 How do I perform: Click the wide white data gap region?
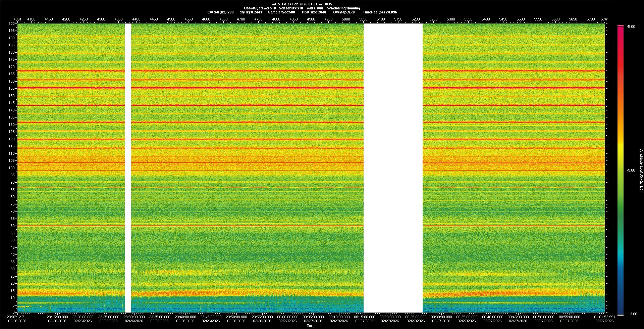tap(393, 168)
